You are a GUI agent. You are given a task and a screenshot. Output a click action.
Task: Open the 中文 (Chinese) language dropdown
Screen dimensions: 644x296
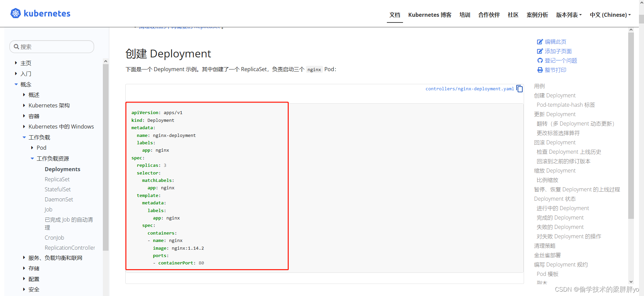(x=610, y=15)
